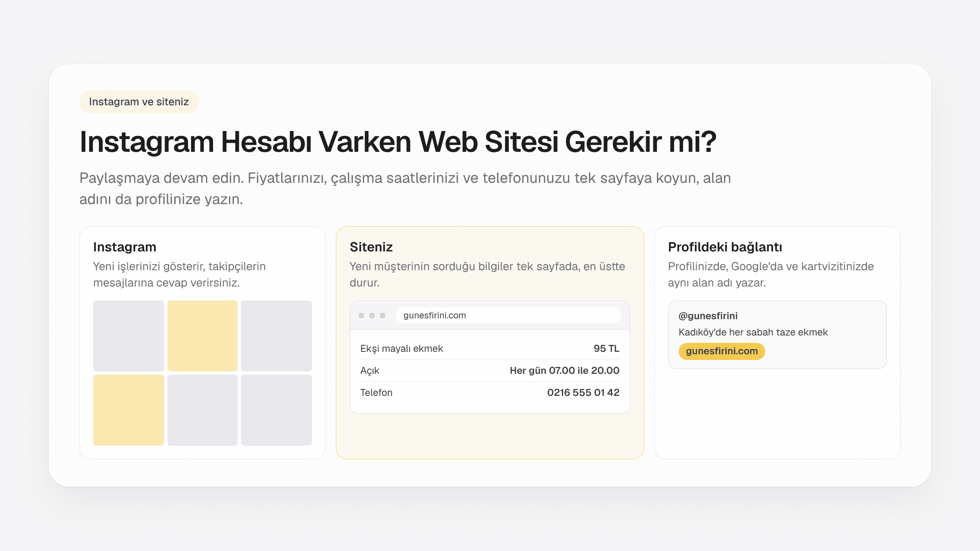Click the "Siteniz" card title
The height and width of the screenshot is (551, 980).
click(371, 247)
